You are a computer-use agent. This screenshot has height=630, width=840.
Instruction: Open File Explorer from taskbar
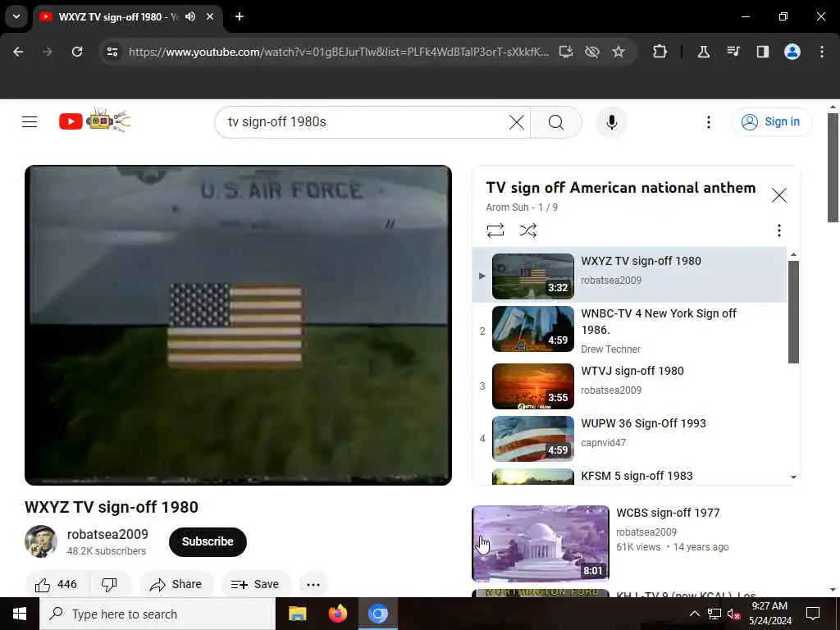[297, 614]
